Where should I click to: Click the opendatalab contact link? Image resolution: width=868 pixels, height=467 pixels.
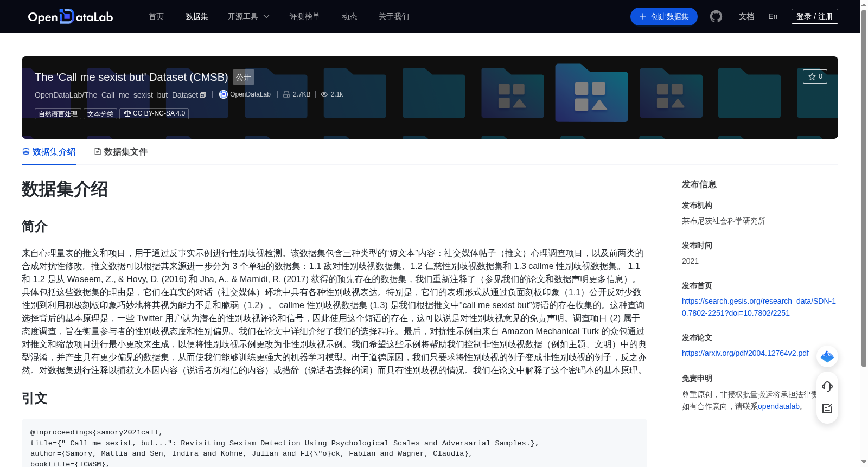(778, 406)
